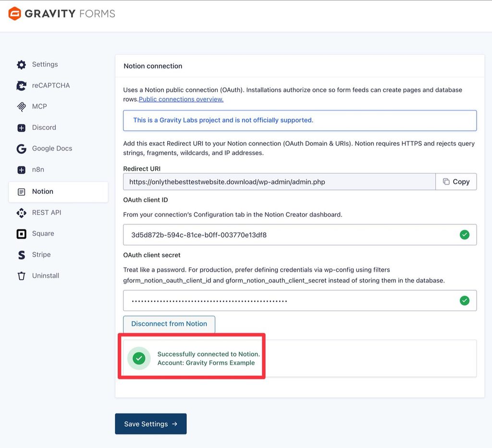Click the n8n plus icon in sidebar

(x=21, y=170)
